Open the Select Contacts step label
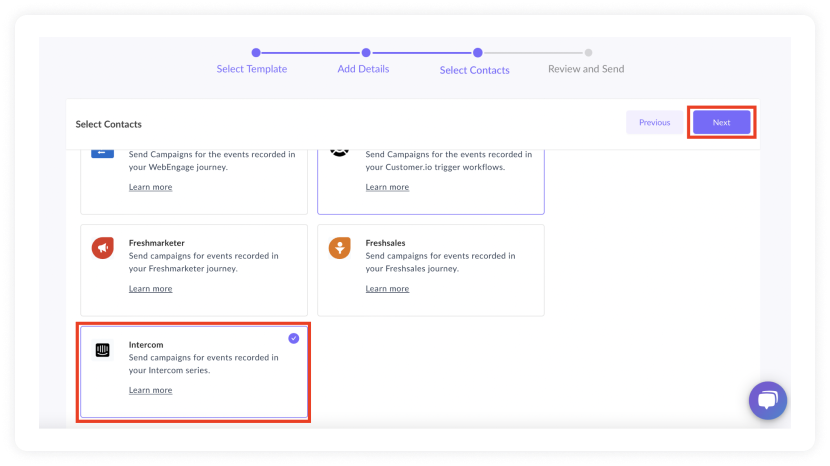 474,70
